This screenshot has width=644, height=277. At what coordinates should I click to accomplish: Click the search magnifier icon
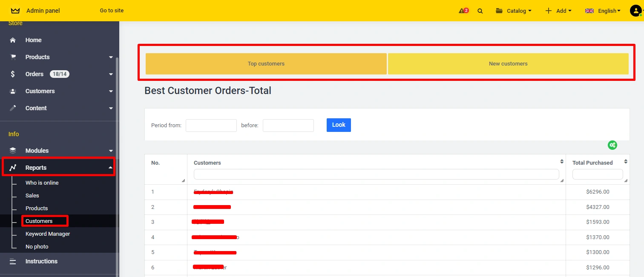pos(480,11)
